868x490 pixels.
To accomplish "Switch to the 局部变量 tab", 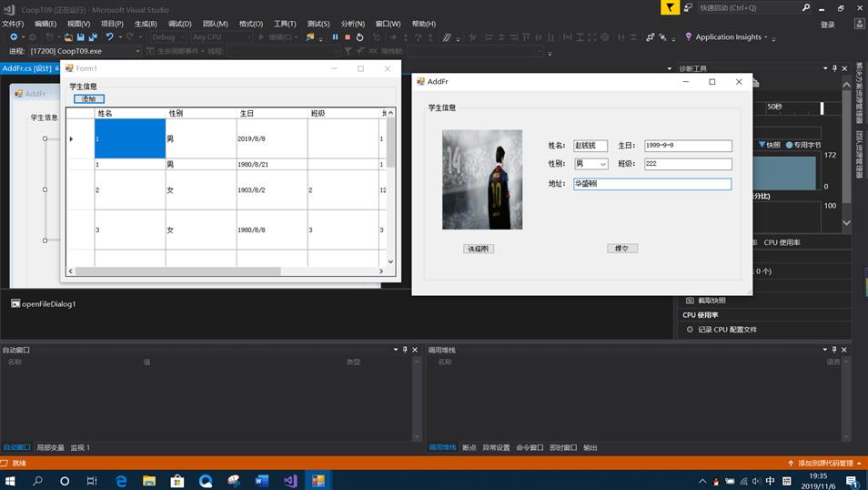I will [50, 448].
